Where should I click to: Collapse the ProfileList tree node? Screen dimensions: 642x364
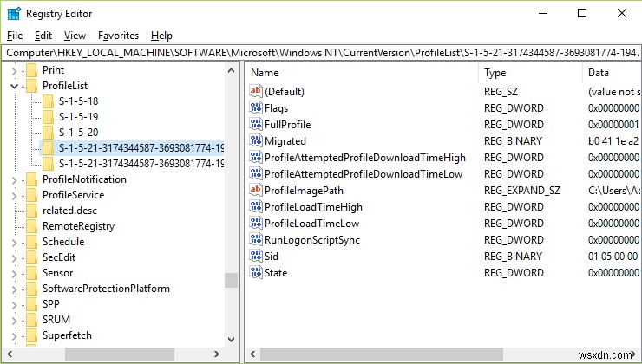click(15, 86)
